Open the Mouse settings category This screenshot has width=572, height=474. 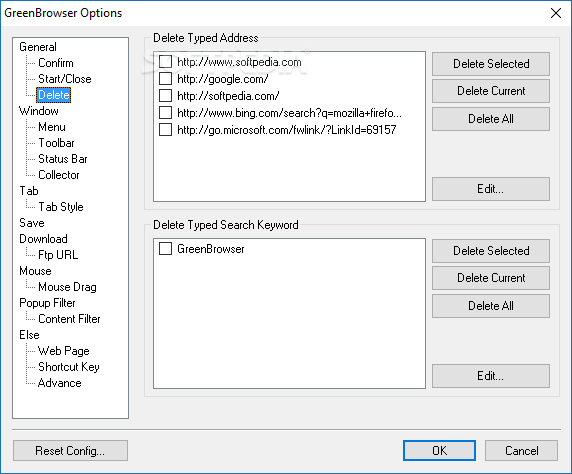pyautogui.click(x=35, y=271)
